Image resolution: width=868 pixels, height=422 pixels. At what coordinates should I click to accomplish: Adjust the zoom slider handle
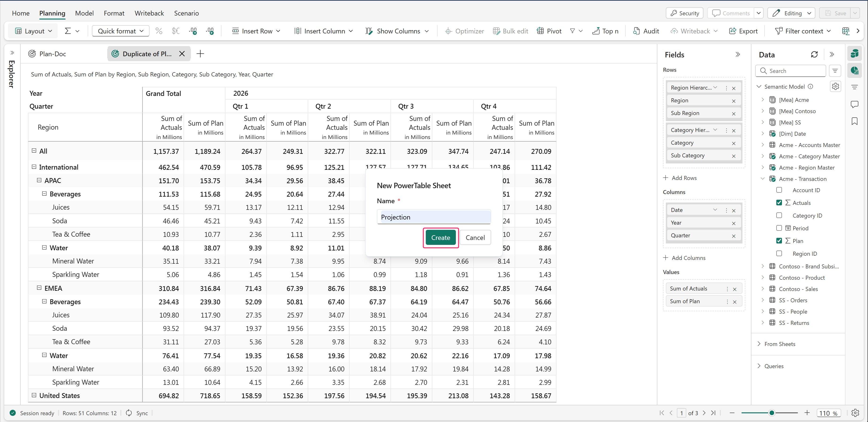[771, 413]
